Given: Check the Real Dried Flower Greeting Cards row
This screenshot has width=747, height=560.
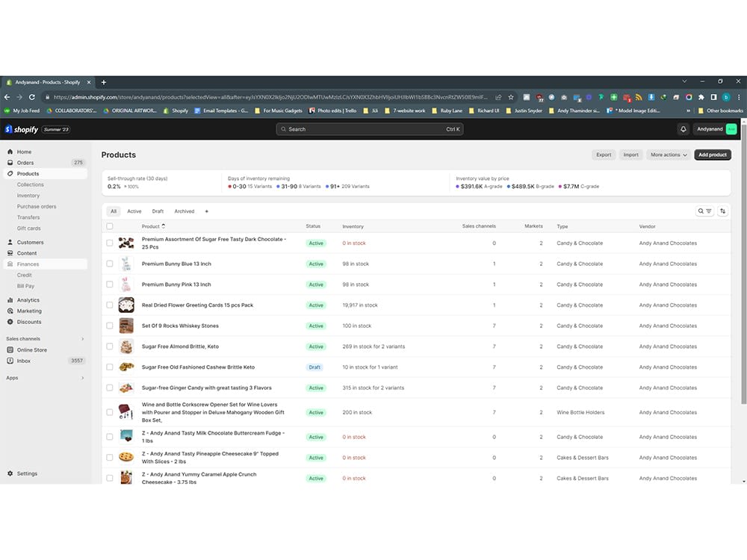Looking at the screenshot, I should click(110, 305).
